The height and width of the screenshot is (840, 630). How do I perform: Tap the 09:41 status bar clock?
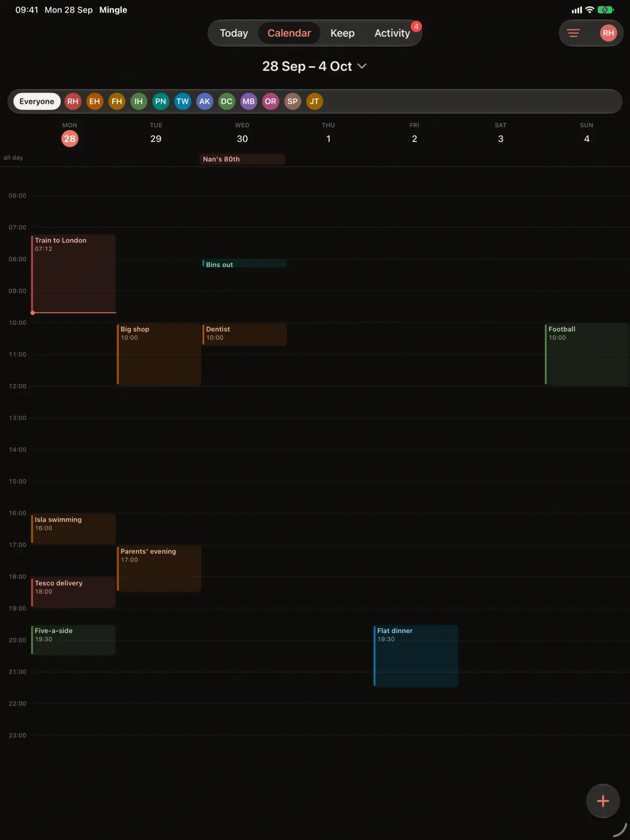click(27, 10)
